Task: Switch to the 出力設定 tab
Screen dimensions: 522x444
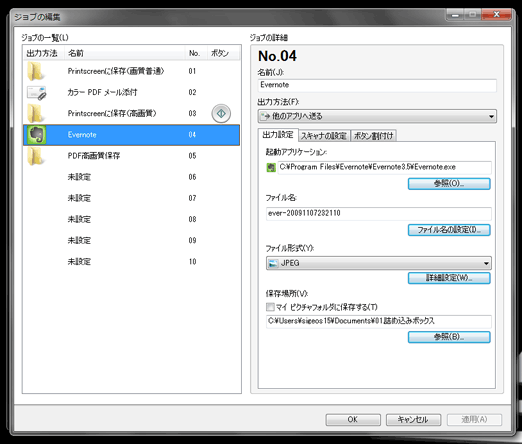Action: (x=278, y=135)
